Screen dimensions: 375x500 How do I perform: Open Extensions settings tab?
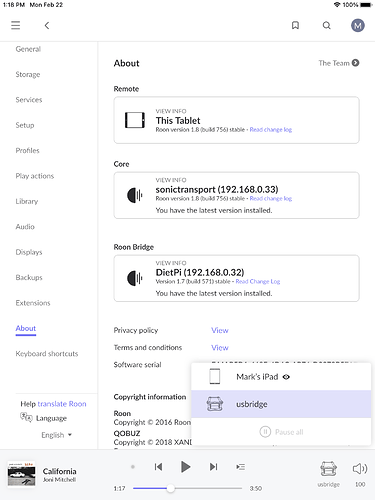click(33, 303)
